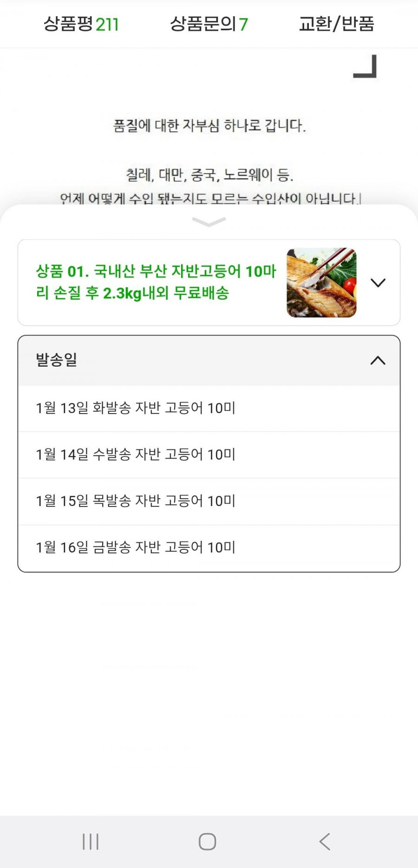Pick the 1월 15일 목발송 shipping option

[x=136, y=501]
